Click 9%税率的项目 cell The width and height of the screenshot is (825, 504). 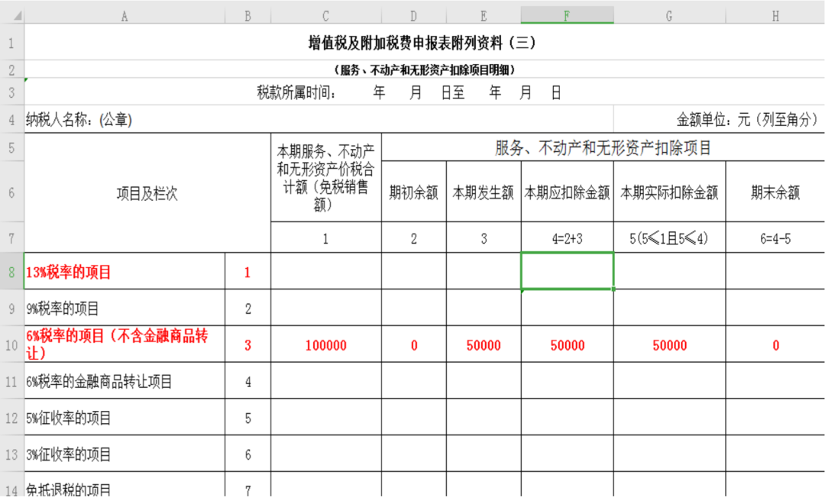(x=125, y=309)
